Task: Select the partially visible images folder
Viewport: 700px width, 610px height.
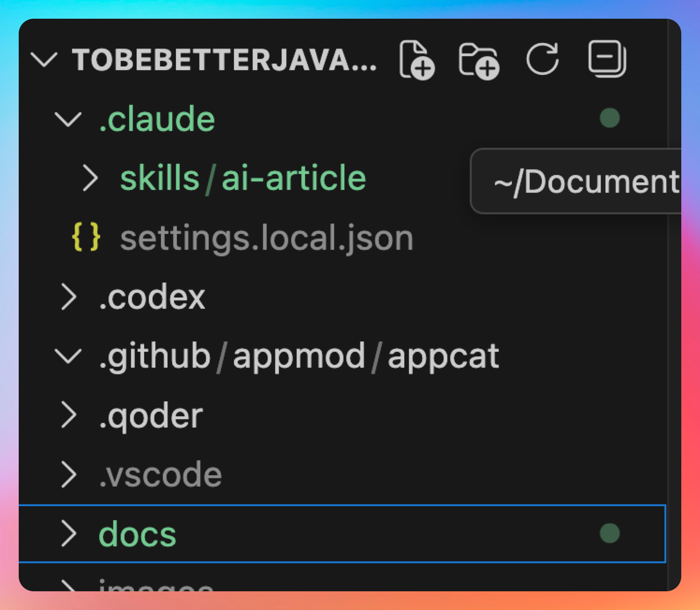Action: click(156, 586)
